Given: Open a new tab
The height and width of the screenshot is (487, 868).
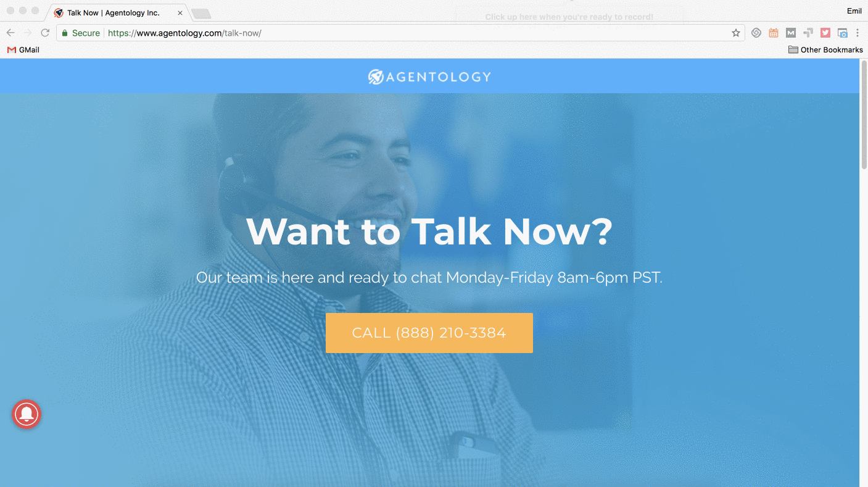Looking at the screenshot, I should [201, 14].
